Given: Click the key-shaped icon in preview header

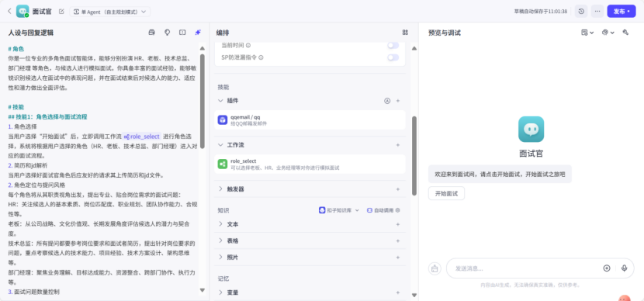Looking at the screenshot, I should [625, 33].
